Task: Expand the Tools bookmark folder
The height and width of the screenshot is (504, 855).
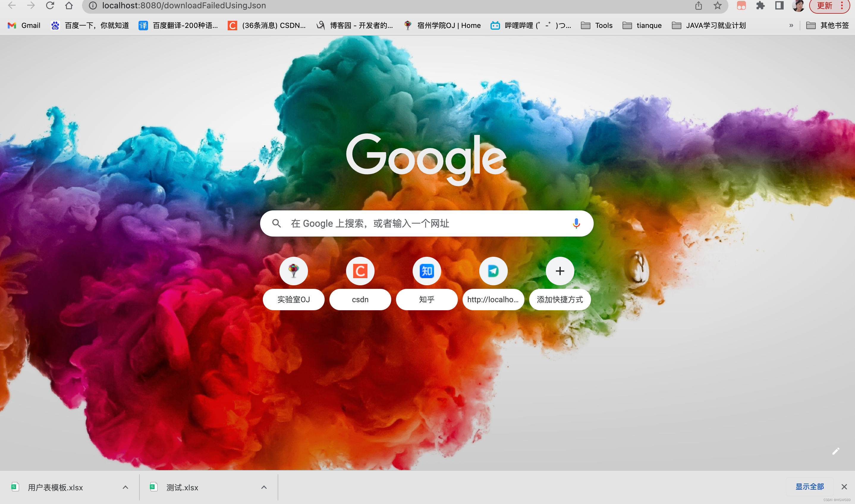Action: [x=597, y=26]
